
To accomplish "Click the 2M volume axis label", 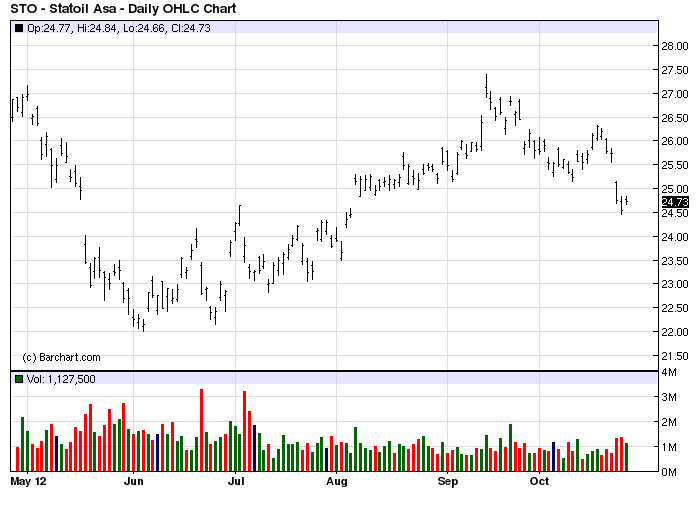I will [x=669, y=422].
